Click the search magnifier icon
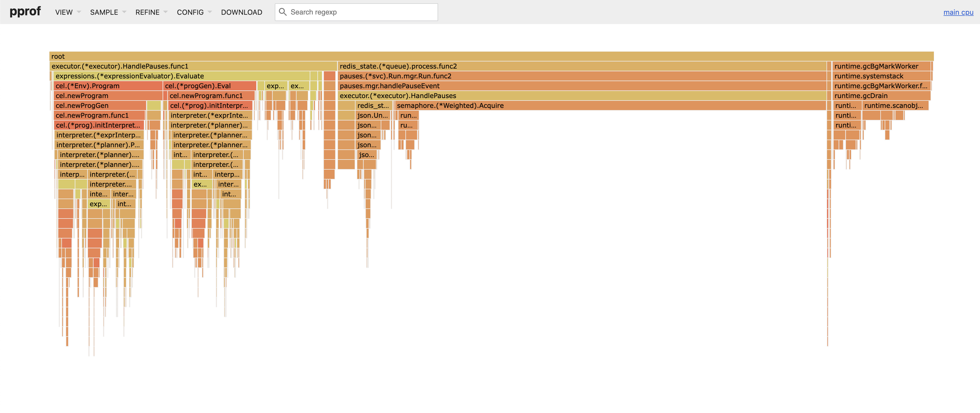Image resolution: width=980 pixels, height=413 pixels. coord(283,12)
